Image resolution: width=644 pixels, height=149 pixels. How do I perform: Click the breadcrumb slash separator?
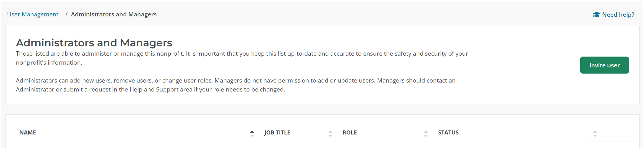pos(66,14)
